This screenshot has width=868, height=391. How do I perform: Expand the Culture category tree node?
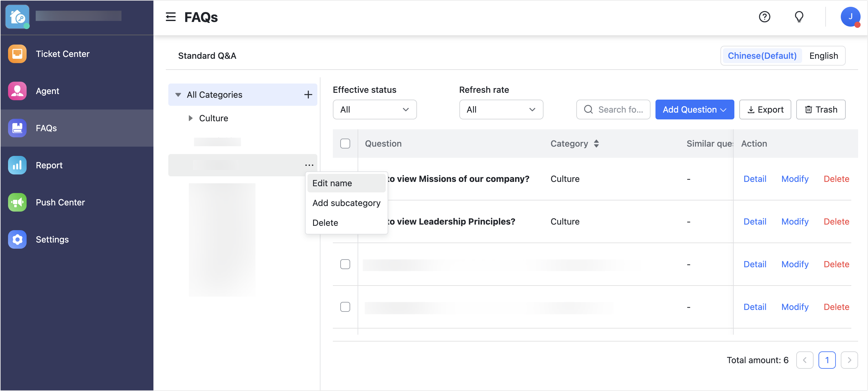191,118
